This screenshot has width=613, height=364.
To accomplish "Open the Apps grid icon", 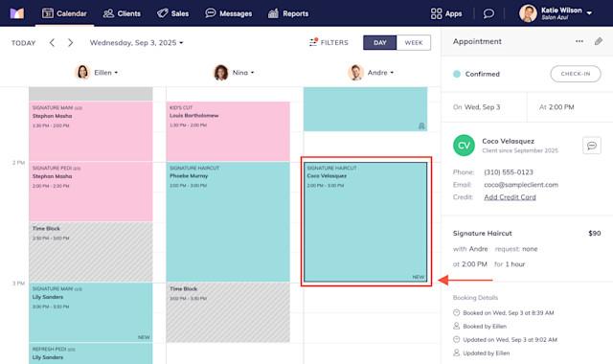I will point(437,13).
